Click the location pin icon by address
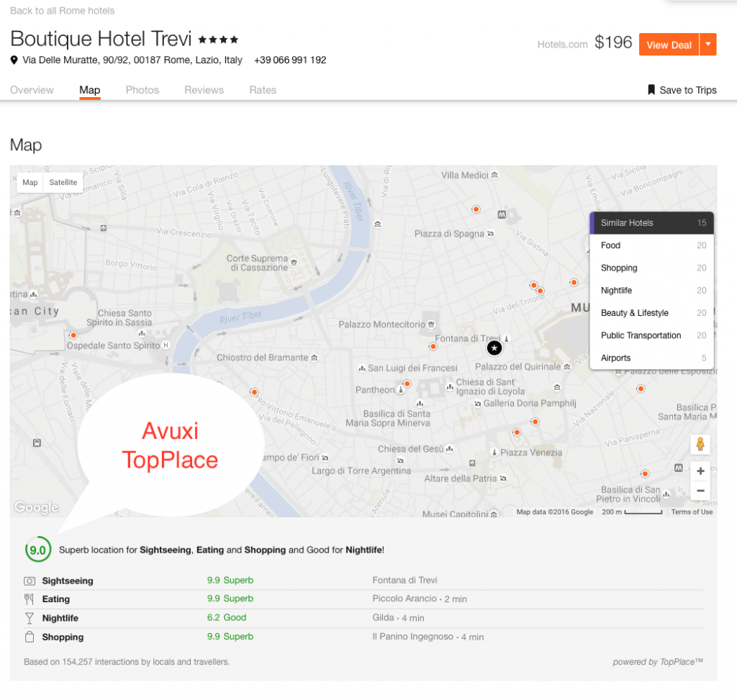This screenshot has width=737, height=700. point(14,60)
